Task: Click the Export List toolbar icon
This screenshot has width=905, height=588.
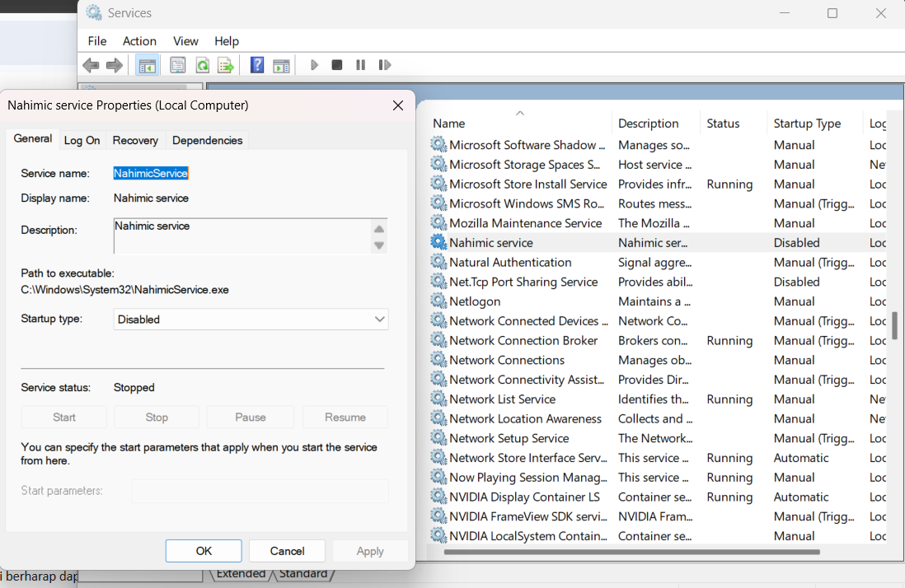Action: (x=225, y=65)
